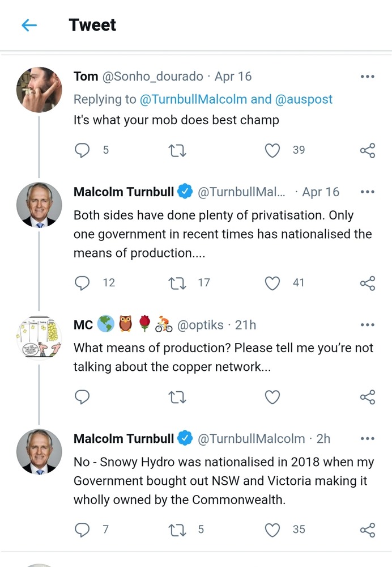Screen dimensions: 392x567
Task: Retweet Tom's tweet about your mob
Action: 177,150
